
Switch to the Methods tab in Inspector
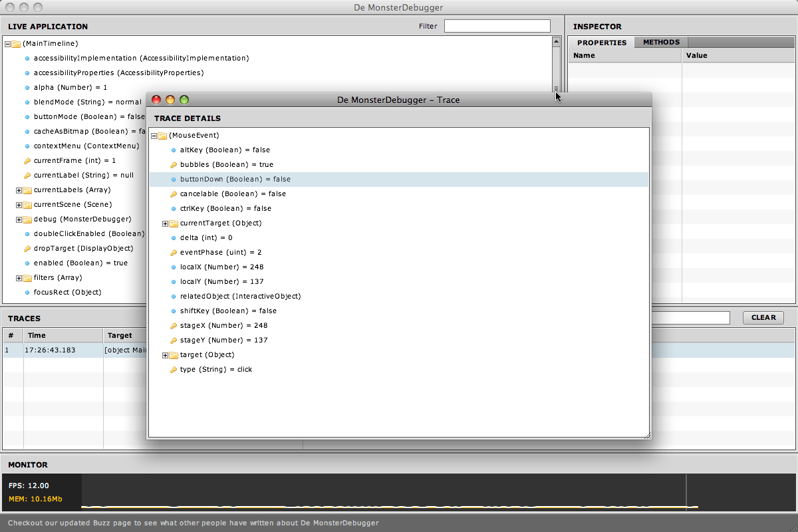coord(661,42)
